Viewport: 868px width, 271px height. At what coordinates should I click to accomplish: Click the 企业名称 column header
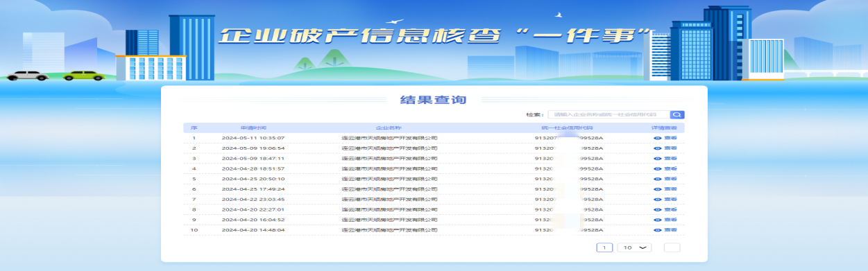(389, 128)
